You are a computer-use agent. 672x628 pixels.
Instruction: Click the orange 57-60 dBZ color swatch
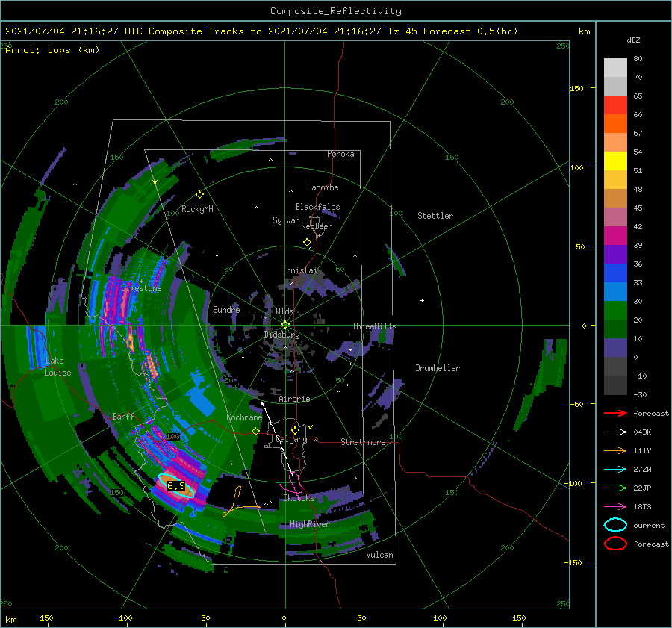[x=615, y=123]
